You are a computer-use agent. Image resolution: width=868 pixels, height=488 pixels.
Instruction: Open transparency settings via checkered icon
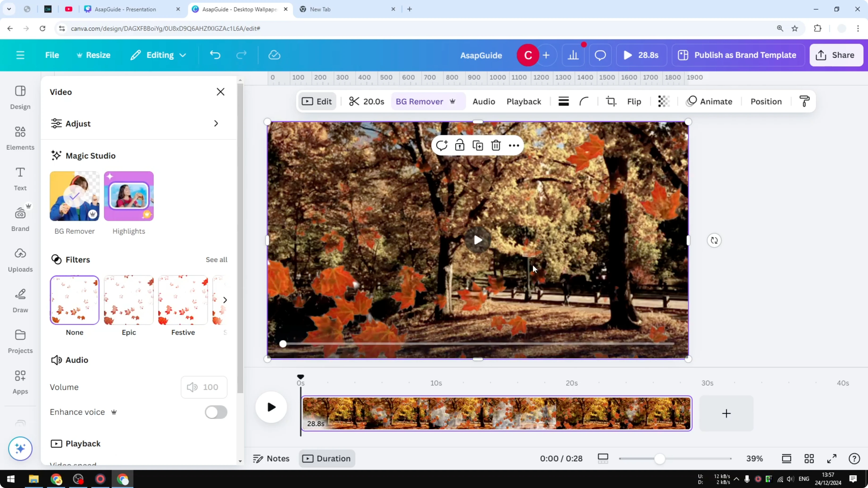(663, 101)
